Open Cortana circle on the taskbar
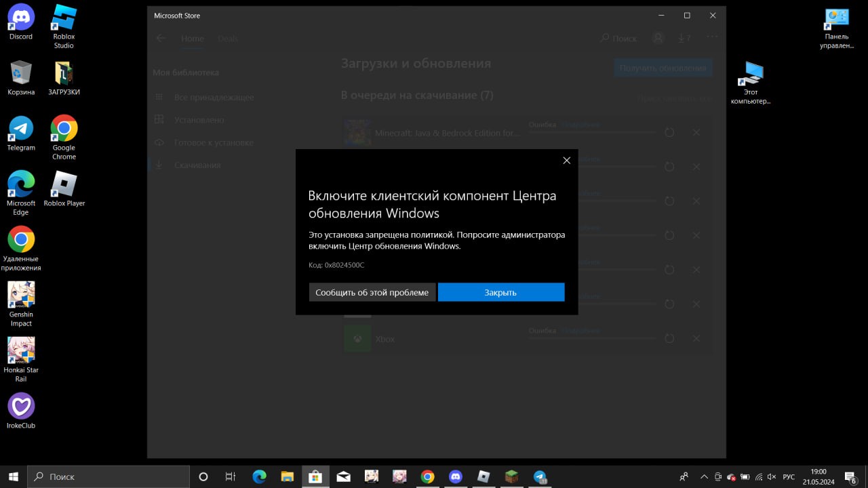Screen dimensions: 868x488 point(203,476)
